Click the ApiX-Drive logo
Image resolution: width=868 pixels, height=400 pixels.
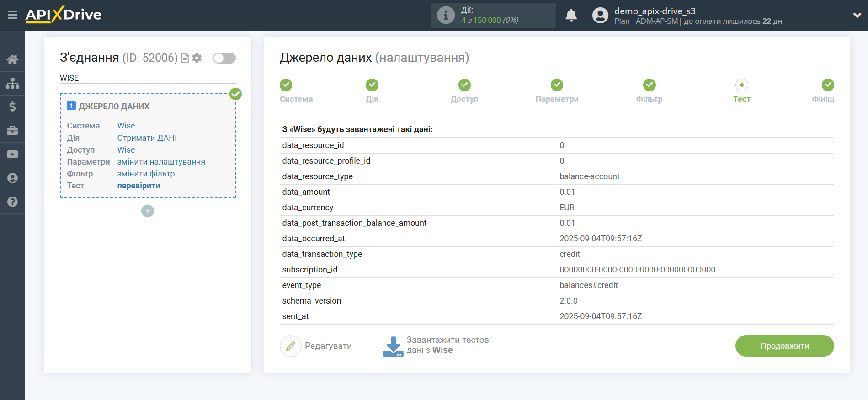[x=64, y=15]
